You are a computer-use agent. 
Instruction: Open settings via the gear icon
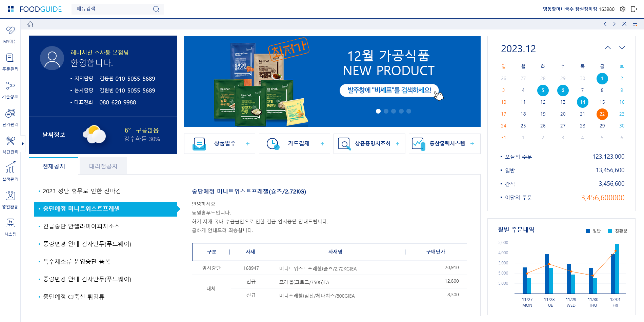click(x=623, y=9)
